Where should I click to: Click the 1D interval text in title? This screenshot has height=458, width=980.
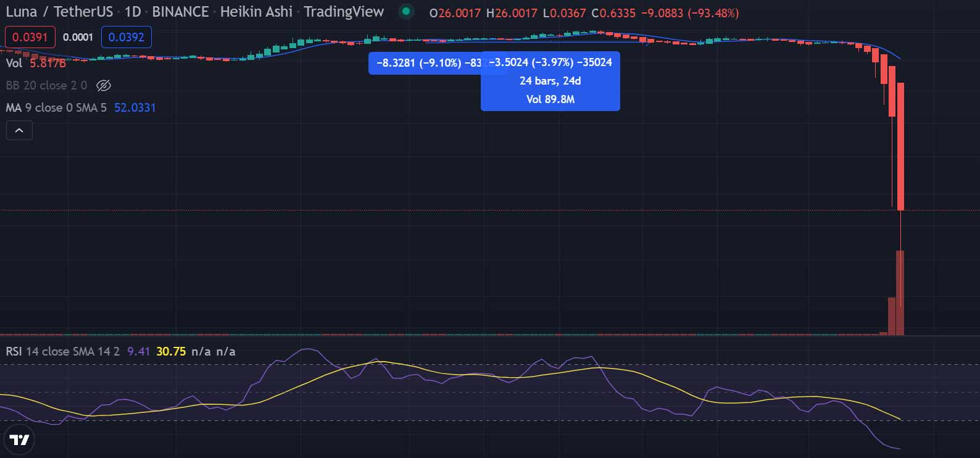tap(132, 12)
